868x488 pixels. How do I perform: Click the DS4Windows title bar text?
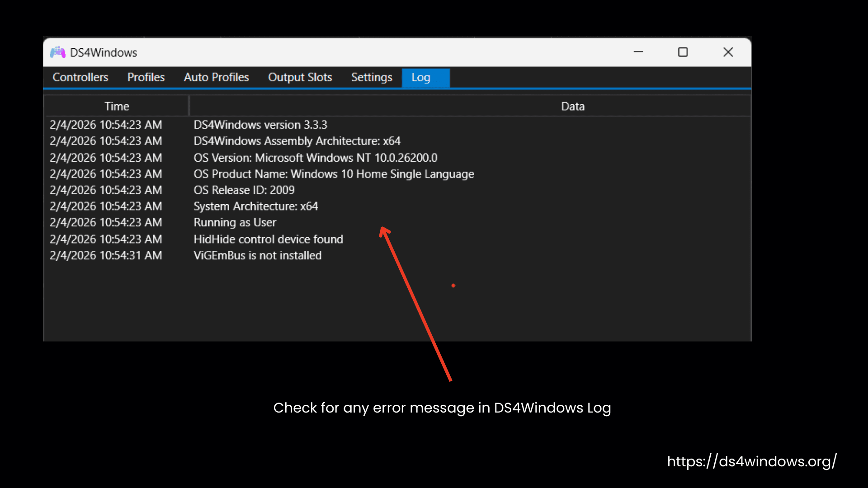pyautogui.click(x=104, y=52)
